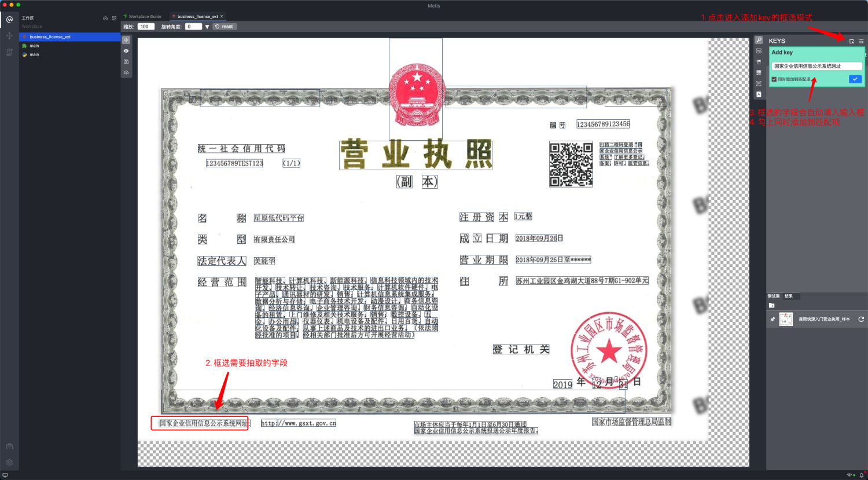This screenshot has width=868, height=480.
Task: Refresh the 营业执照_样本 sample
Action: point(861,319)
